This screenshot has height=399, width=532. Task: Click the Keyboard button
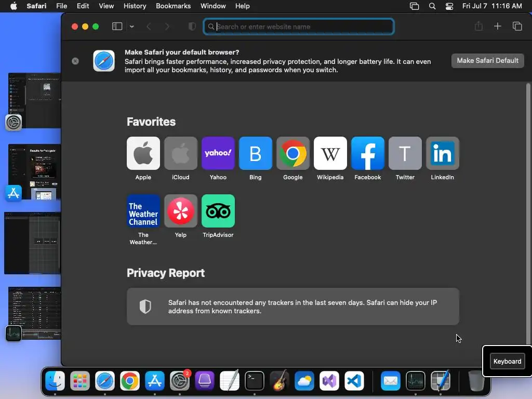[507, 362]
